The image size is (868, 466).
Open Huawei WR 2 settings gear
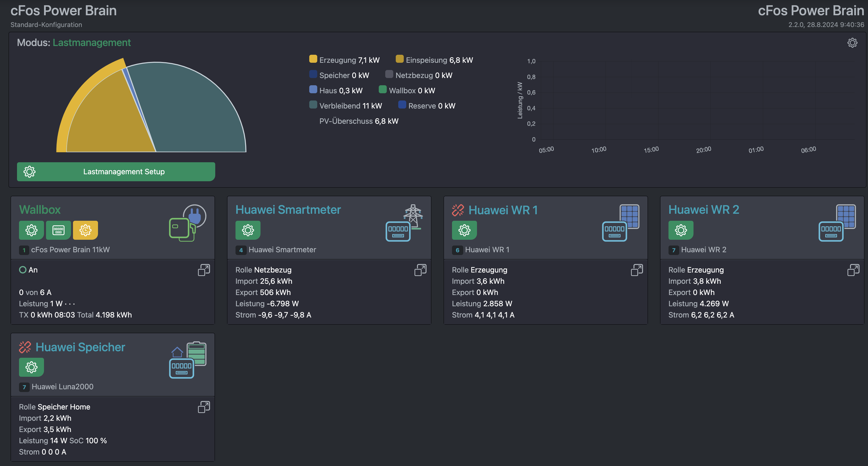pyautogui.click(x=681, y=230)
